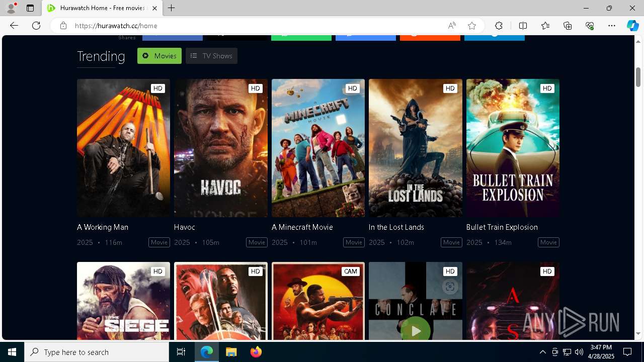
Task: Open Task View on taskbar
Action: tap(181, 352)
